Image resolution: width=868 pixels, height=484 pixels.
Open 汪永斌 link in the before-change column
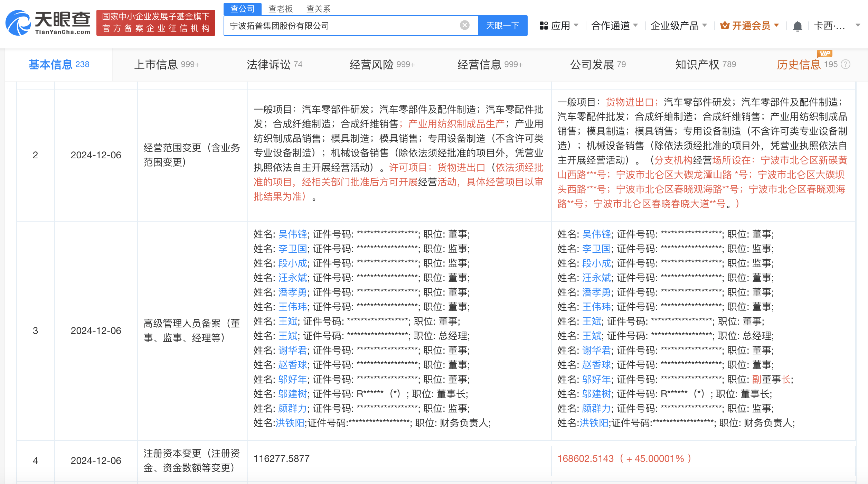pos(293,278)
